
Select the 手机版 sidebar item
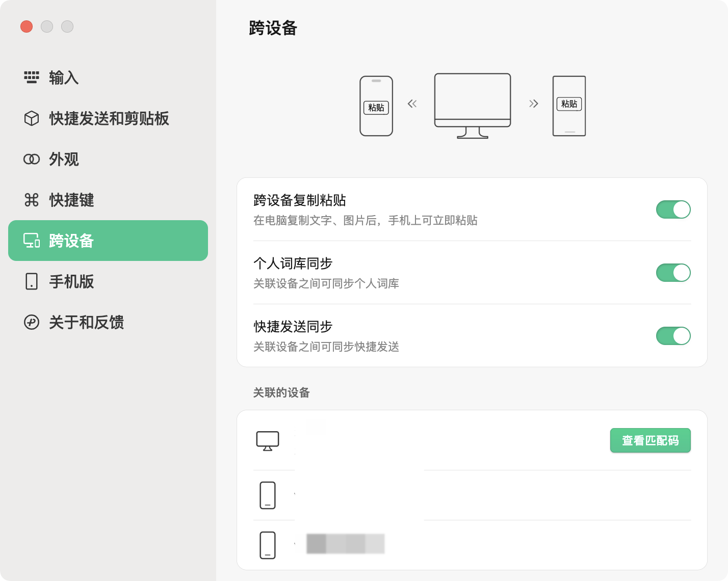tap(108, 281)
